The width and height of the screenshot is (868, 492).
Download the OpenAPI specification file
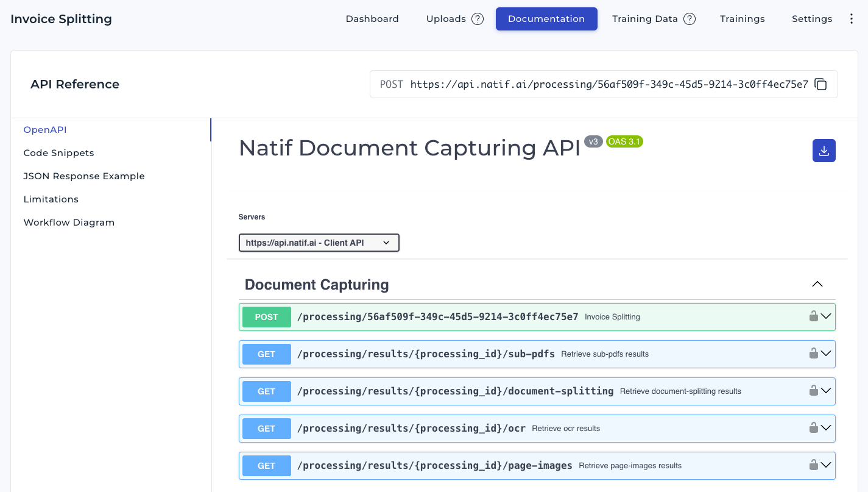[824, 151]
